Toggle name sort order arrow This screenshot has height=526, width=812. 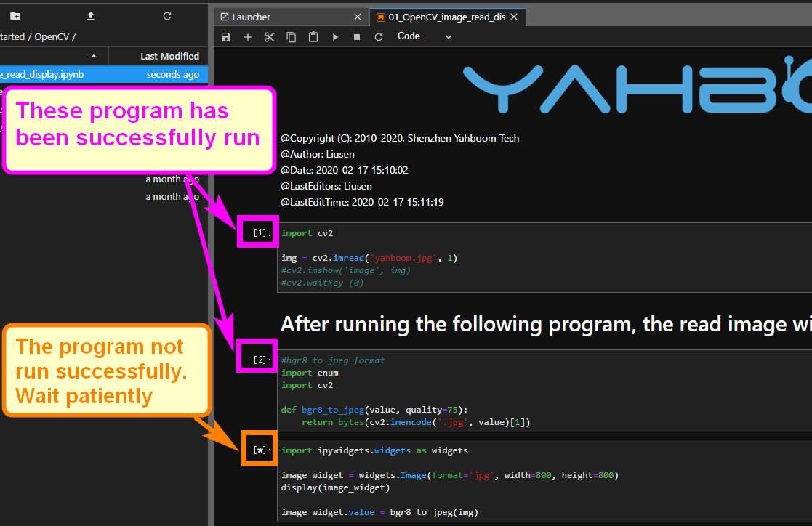(x=94, y=56)
